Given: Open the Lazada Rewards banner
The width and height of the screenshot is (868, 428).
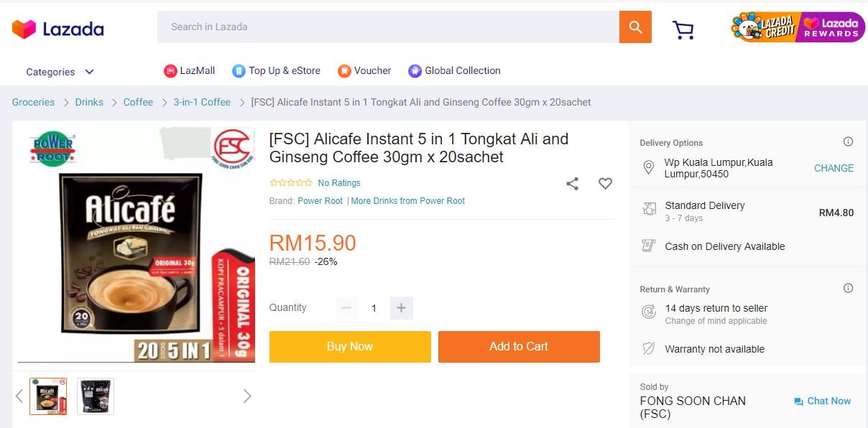Looking at the screenshot, I should (832, 27).
